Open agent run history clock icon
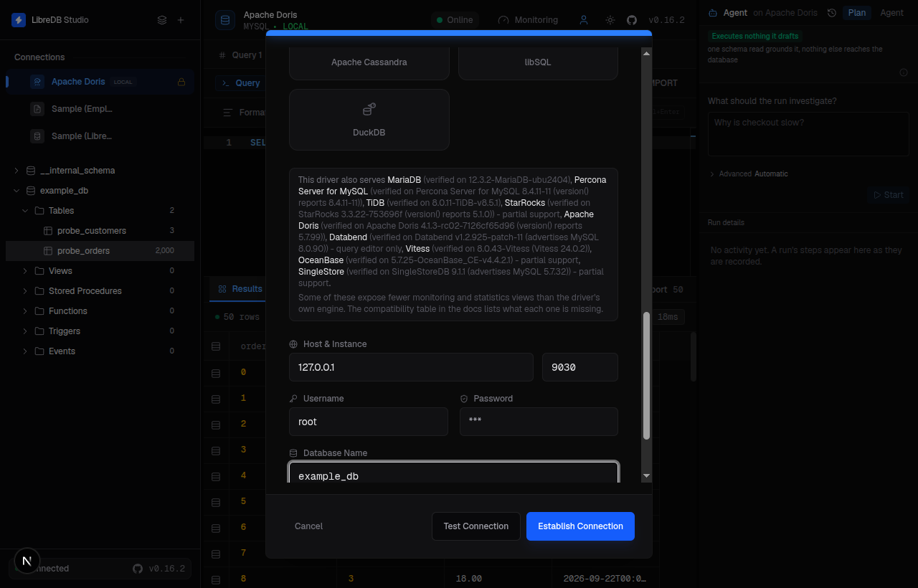The width and height of the screenshot is (918, 588). pos(832,13)
